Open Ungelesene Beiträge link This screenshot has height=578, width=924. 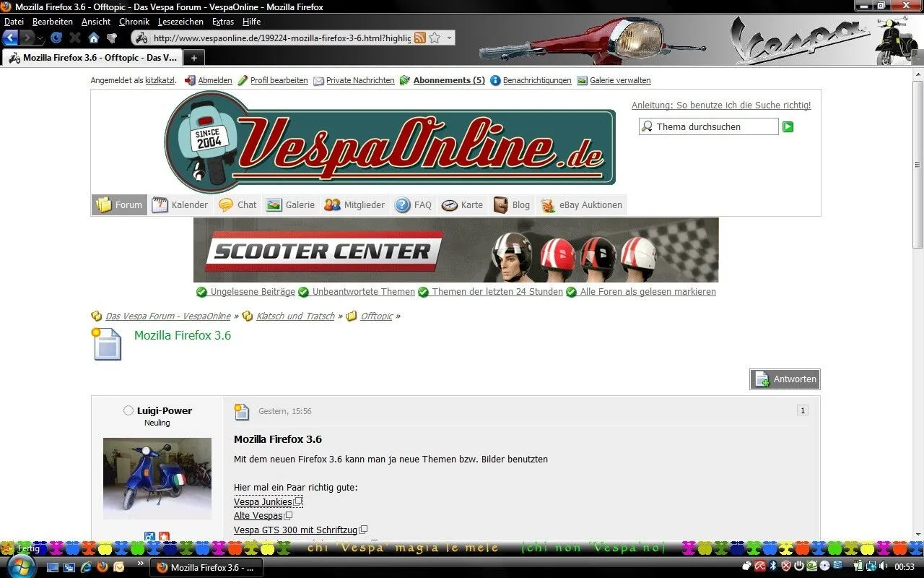coord(253,292)
